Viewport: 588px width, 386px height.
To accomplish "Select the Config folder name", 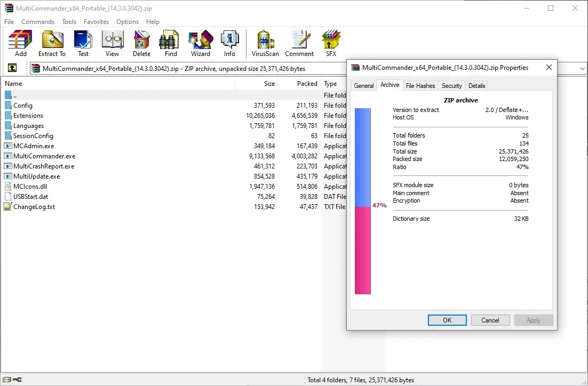I will 23,106.
